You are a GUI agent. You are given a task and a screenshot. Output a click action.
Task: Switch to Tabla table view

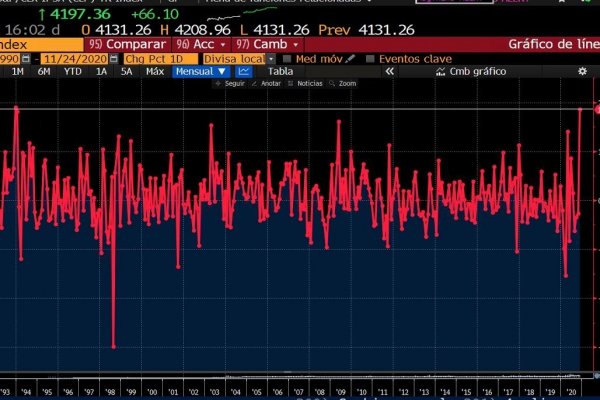coord(280,72)
